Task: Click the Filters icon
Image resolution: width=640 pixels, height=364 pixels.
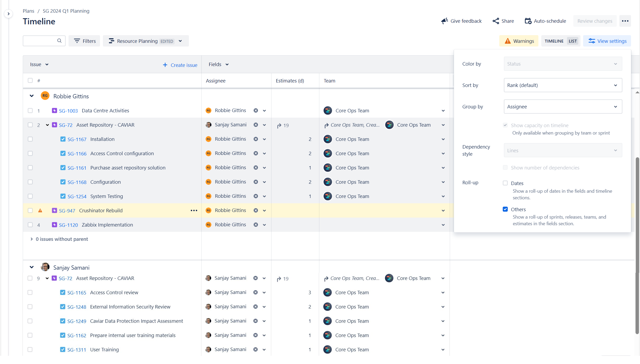Action: pos(77,41)
